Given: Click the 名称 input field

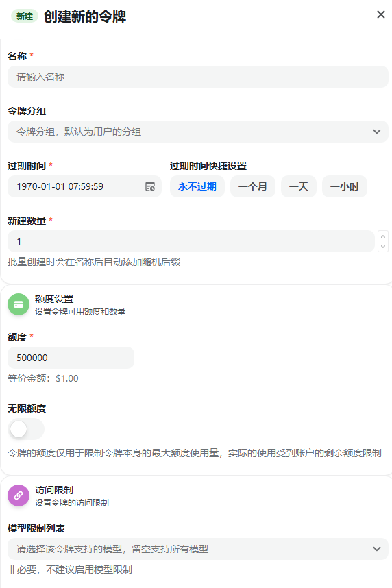Looking at the screenshot, I should 197,77.
